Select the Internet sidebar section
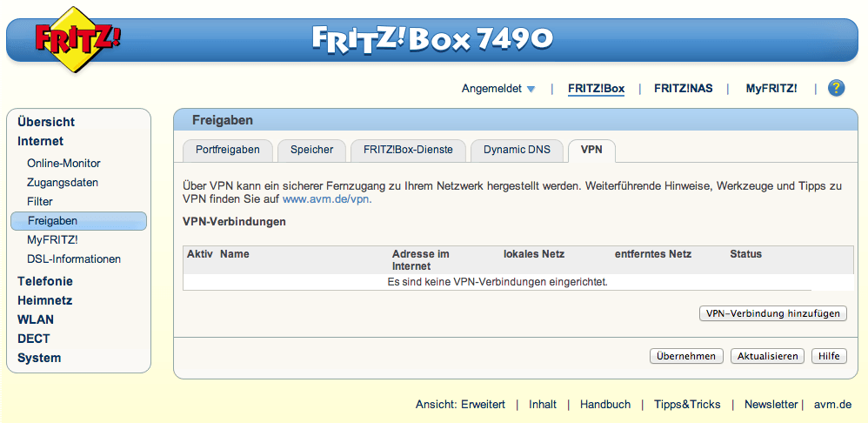The image size is (868, 423). tap(40, 141)
